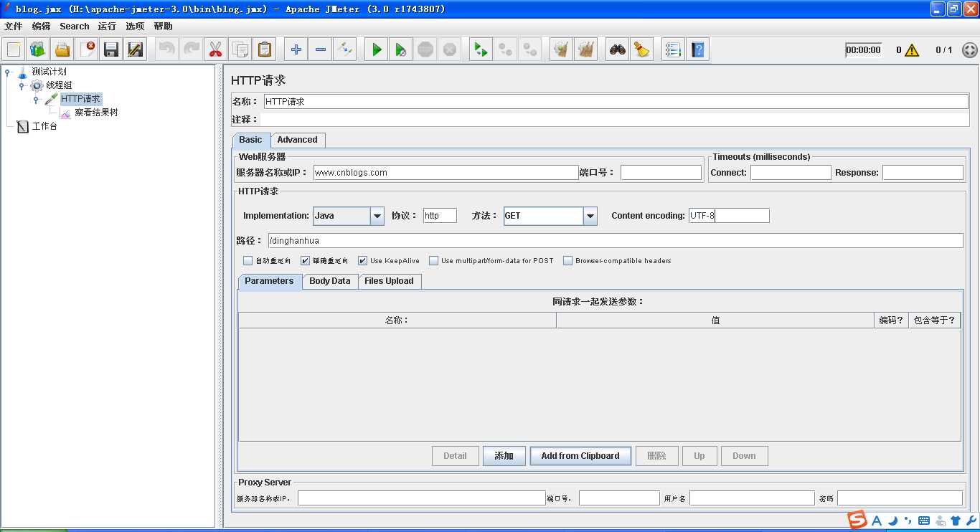The image size is (980, 532).
Task: Uncheck Use KeepAlive checkbox
Action: point(363,261)
